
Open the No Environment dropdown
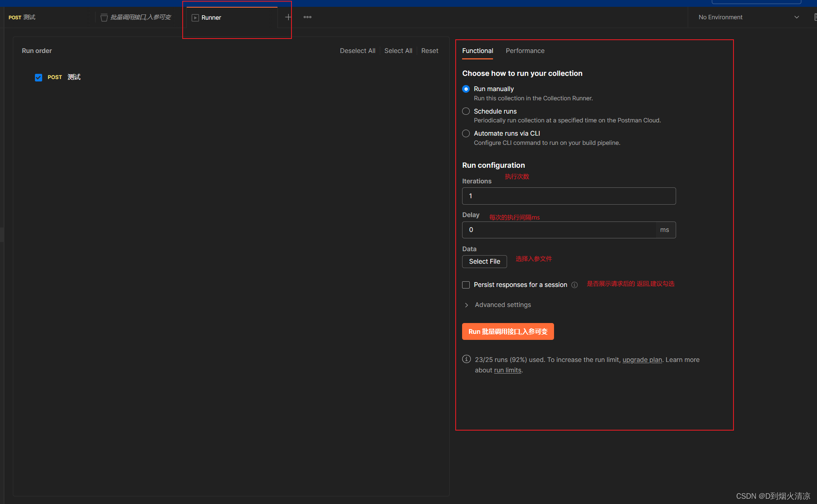coord(749,17)
